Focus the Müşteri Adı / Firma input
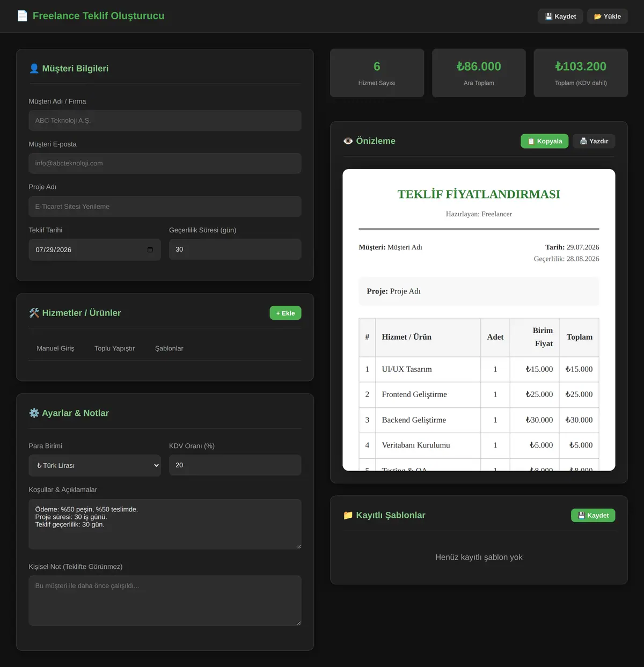This screenshot has height=667, width=644. coord(165,121)
